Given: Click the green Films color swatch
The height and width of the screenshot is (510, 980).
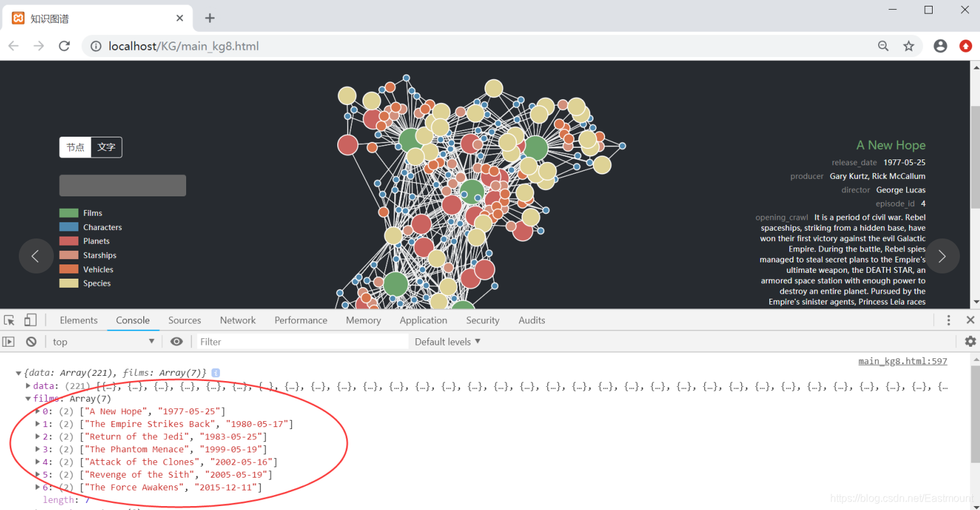Looking at the screenshot, I should (69, 213).
